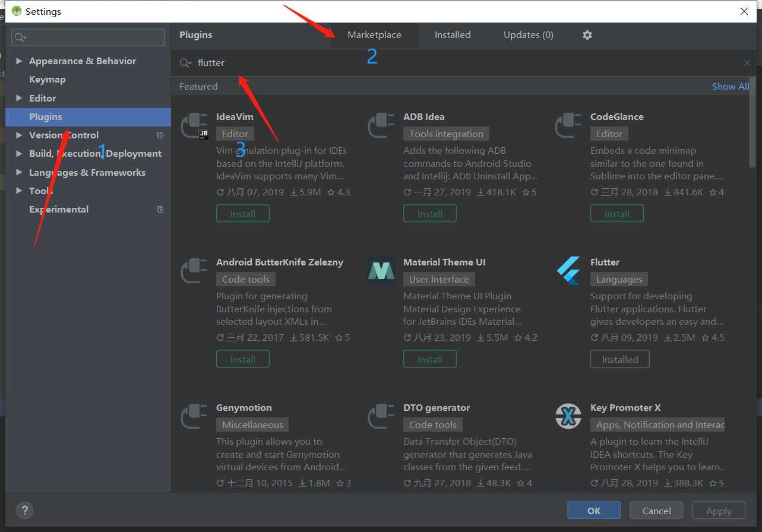Open the plugins gear settings menu

pos(587,35)
